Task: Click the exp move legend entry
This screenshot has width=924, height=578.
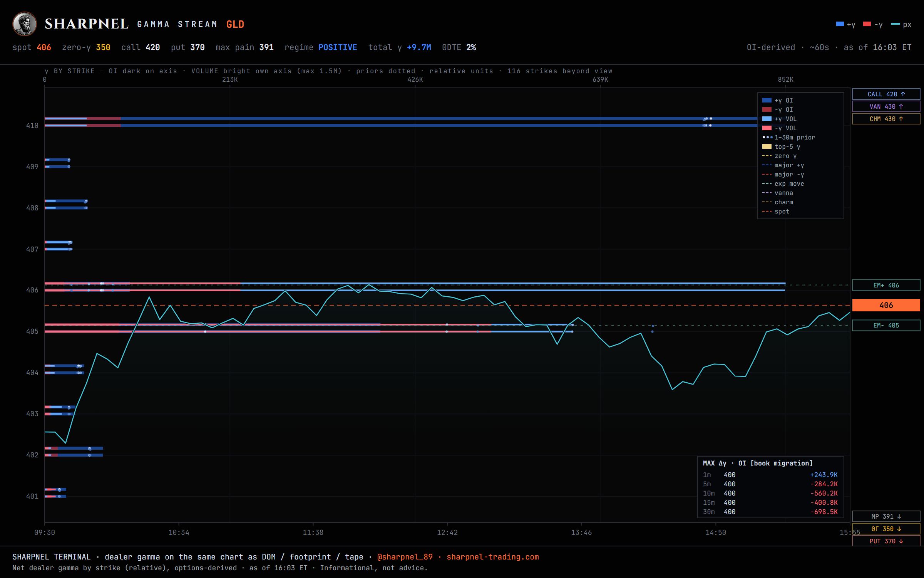Action: [x=783, y=183]
